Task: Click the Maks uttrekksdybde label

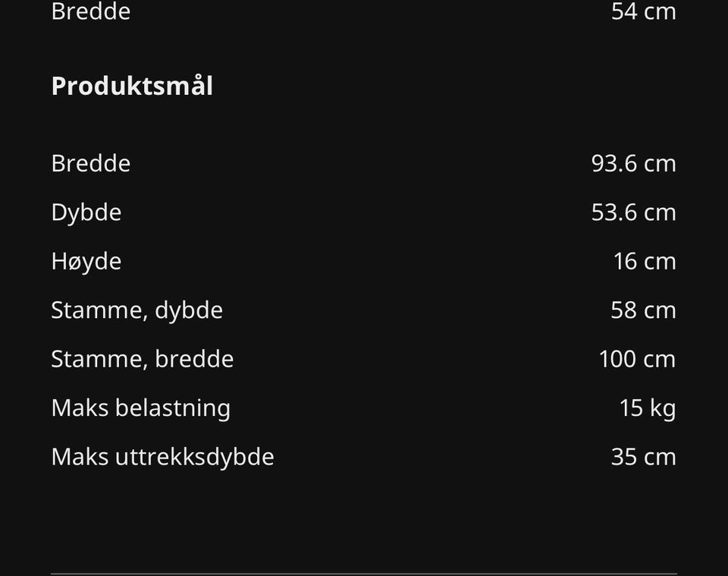Action: tap(162, 457)
